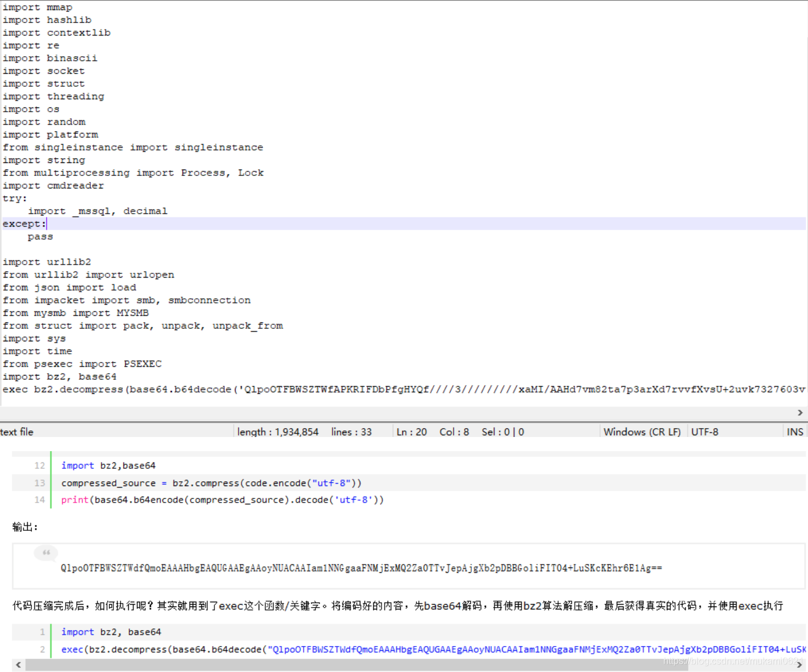Click the line 'import random'

44,122
